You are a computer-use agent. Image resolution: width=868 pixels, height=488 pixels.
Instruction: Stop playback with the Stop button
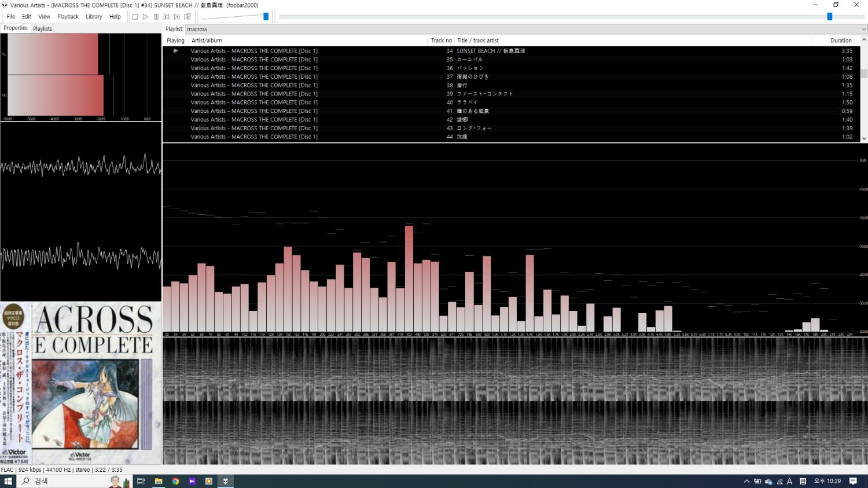[x=135, y=17]
